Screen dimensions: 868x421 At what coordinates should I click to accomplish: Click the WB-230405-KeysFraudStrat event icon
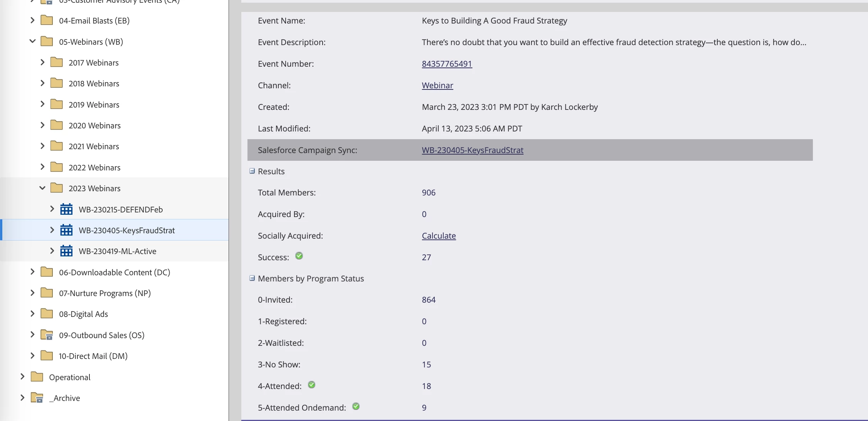pos(66,230)
